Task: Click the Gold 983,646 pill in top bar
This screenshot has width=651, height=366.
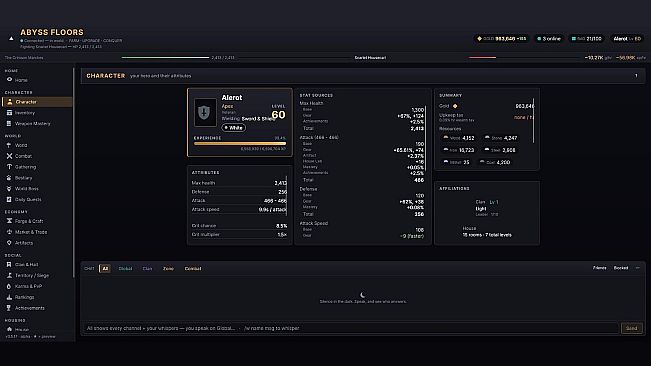Action: pos(502,39)
